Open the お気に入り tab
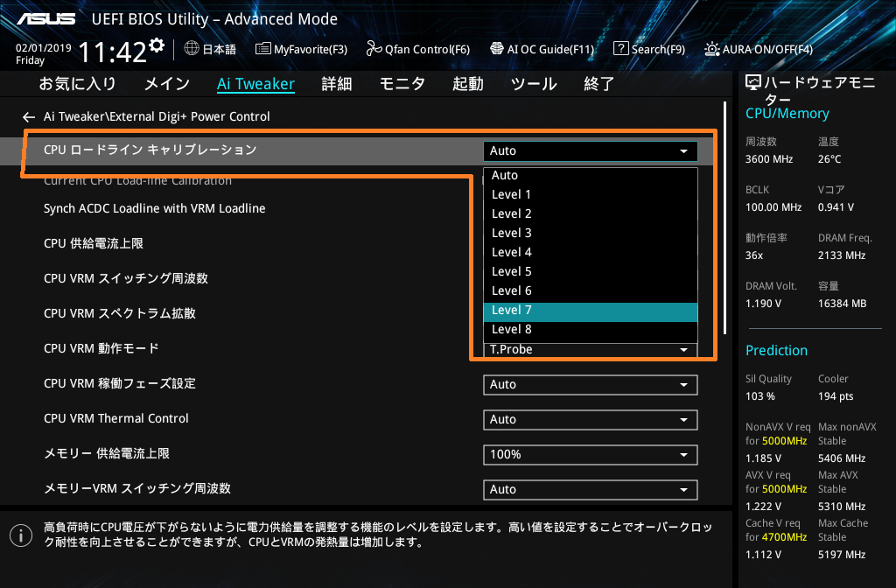This screenshot has width=896, height=588. pyautogui.click(x=77, y=84)
